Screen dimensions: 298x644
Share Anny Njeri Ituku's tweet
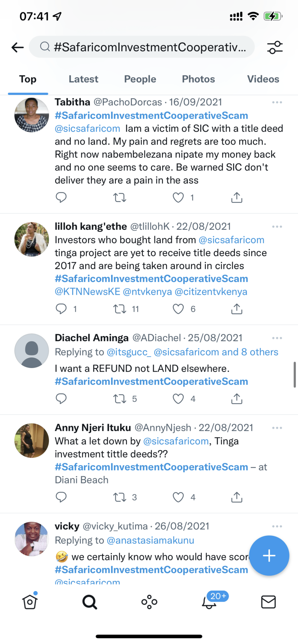click(x=237, y=497)
